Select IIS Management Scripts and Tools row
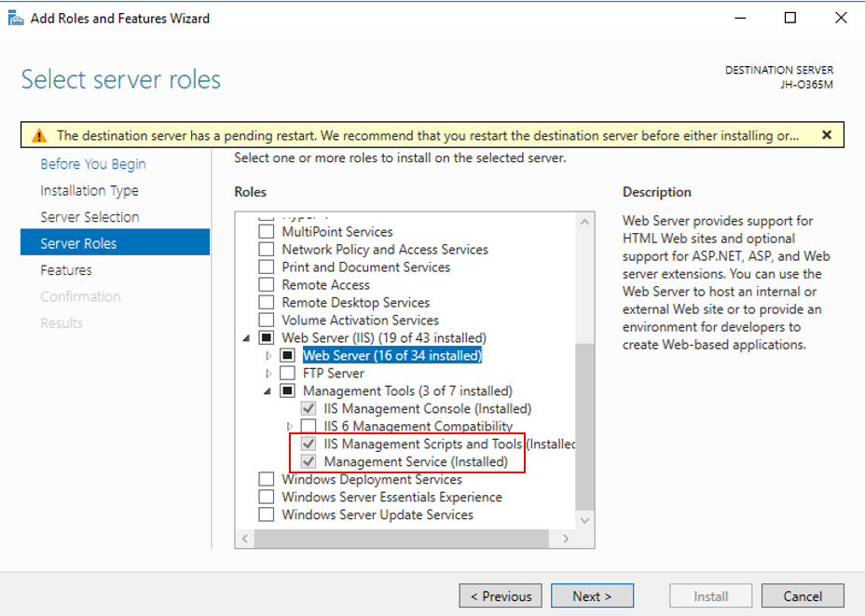 tap(449, 444)
